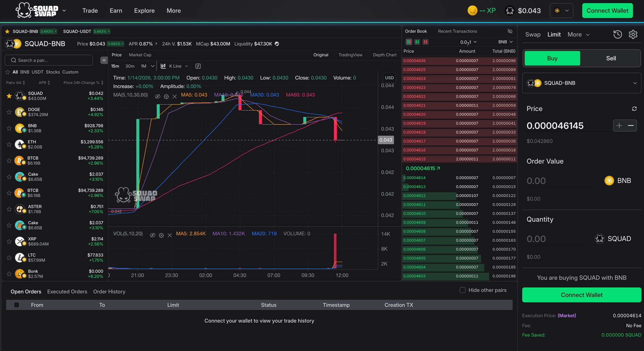Switch to Order History tab

(109, 292)
